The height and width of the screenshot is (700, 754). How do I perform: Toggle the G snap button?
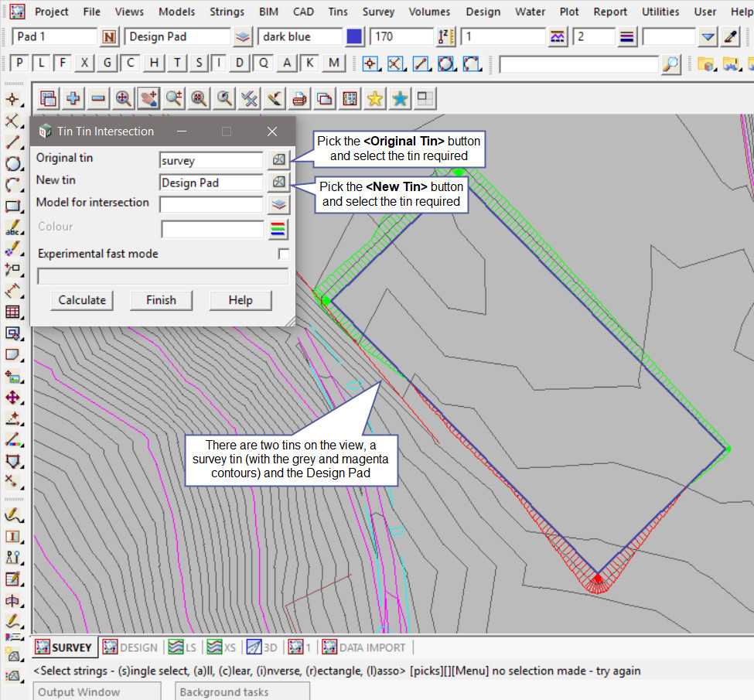[109, 63]
